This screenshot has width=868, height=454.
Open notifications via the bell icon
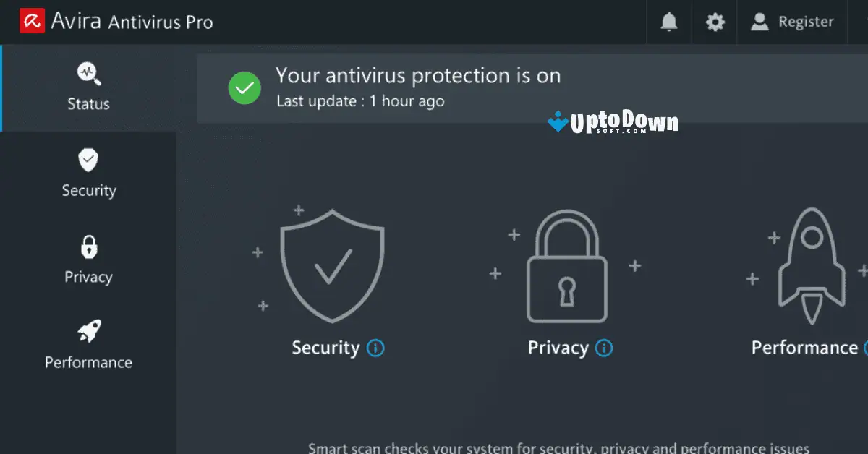[668, 22]
